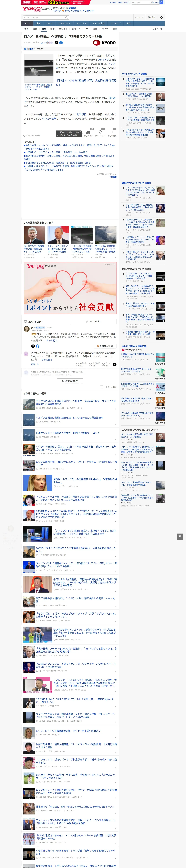Open the トピックス一覧 link
This screenshot has height=868, width=186.
pyautogui.click(x=155, y=29)
